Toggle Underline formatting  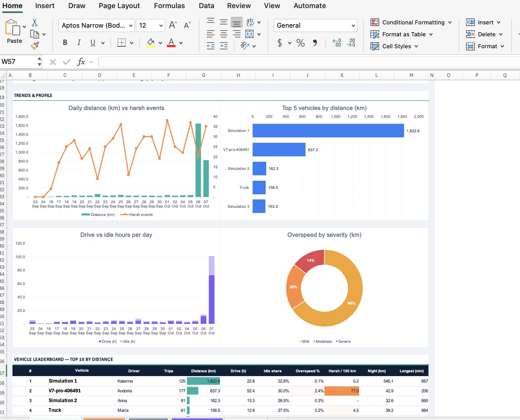click(x=93, y=43)
